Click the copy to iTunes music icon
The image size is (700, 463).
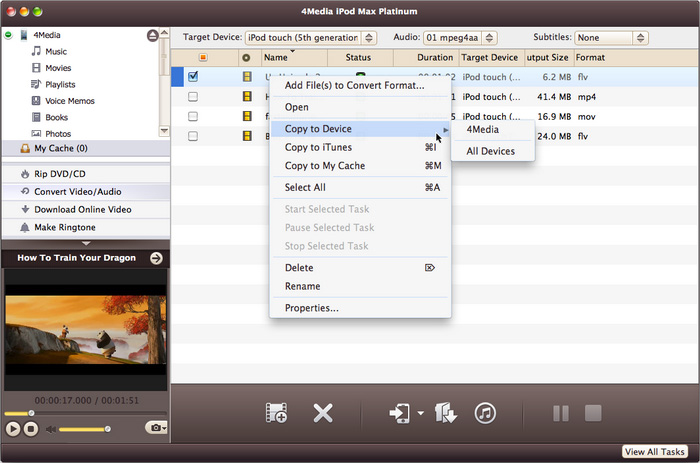point(485,413)
